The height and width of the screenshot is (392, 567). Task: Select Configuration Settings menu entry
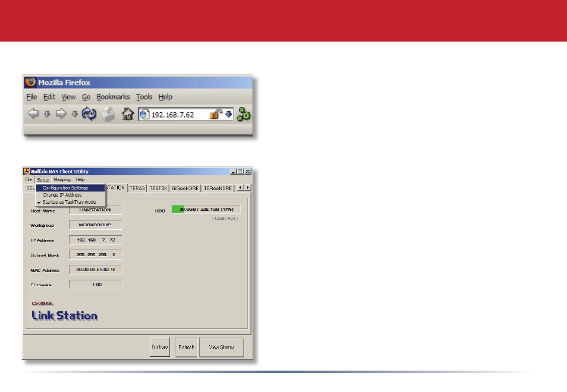click(x=70, y=188)
